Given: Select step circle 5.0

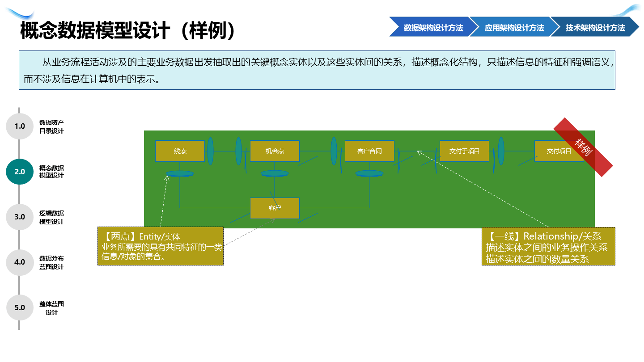Looking at the screenshot, I should point(20,307).
